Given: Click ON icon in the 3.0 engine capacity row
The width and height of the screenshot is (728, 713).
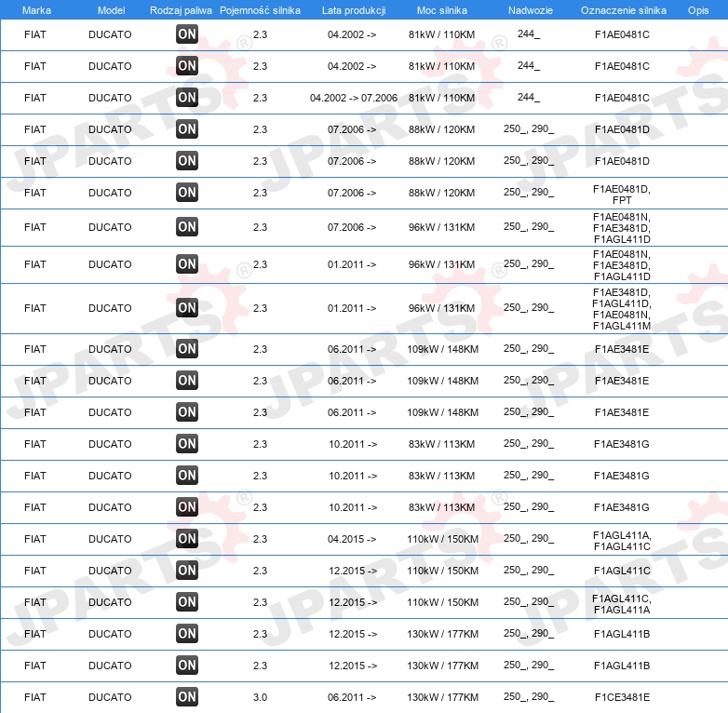Looking at the screenshot, I should coord(187,697).
